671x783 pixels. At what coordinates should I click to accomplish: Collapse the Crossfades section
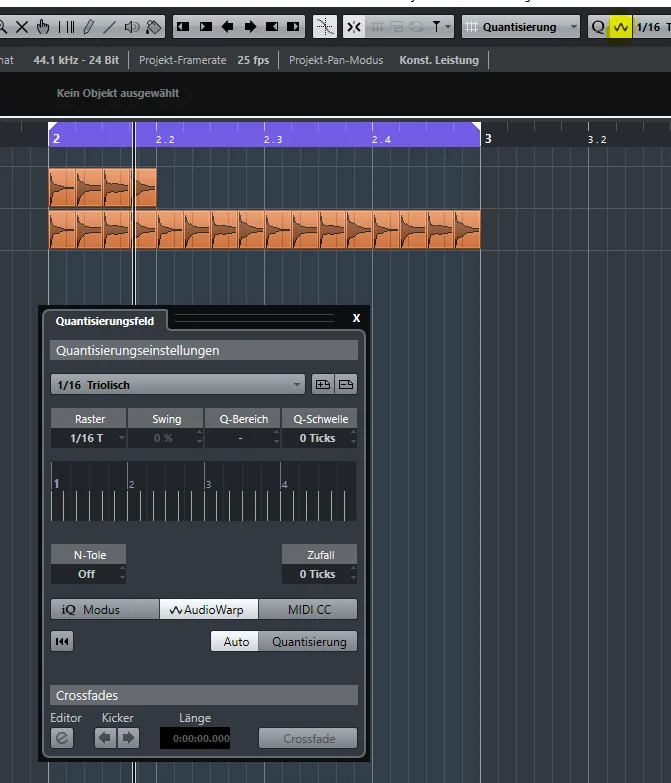204,695
